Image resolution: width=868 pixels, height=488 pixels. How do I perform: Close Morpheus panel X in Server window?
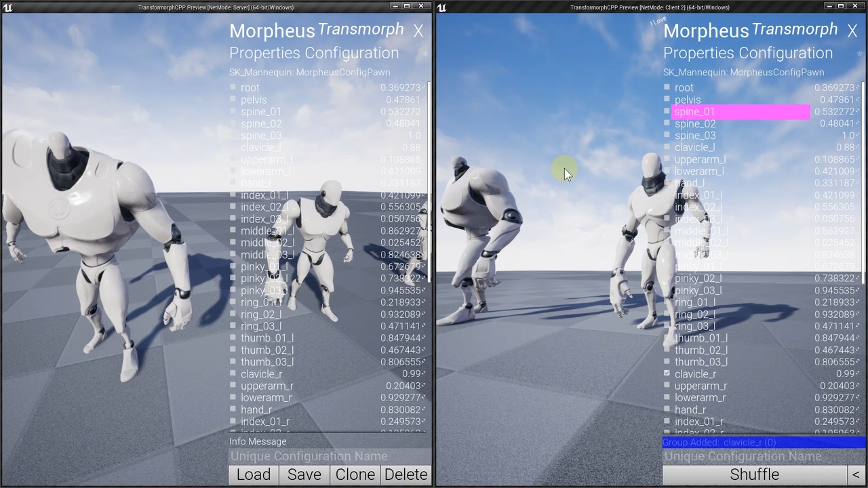tap(418, 31)
